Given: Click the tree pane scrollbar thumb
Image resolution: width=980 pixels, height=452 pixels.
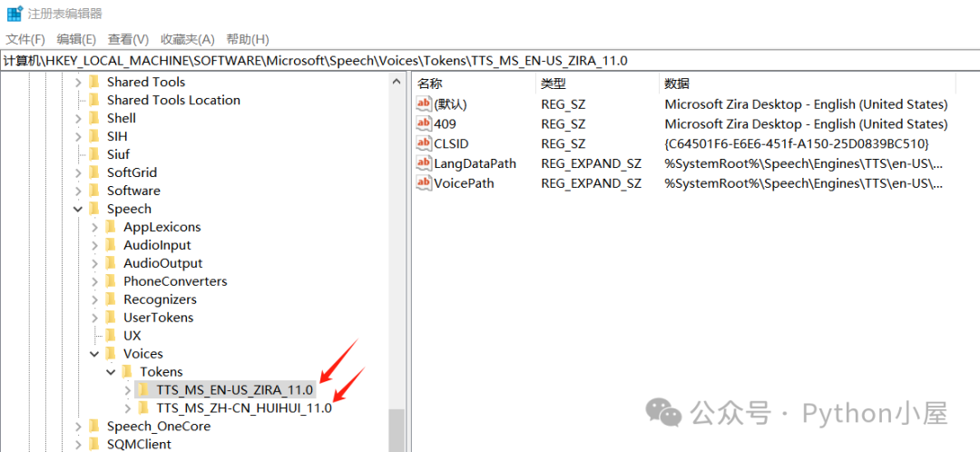Looking at the screenshot, I should click(397, 431).
